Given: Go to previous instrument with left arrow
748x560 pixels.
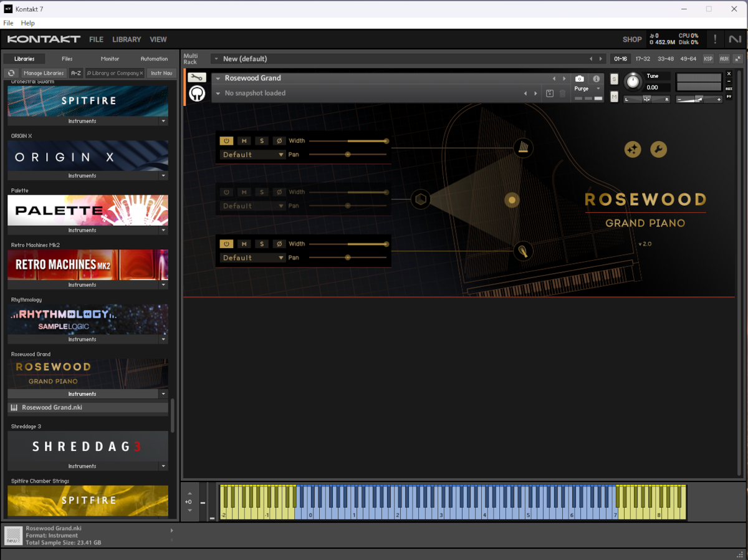Looking at the screenshot, I should click(x=554, y=79).
